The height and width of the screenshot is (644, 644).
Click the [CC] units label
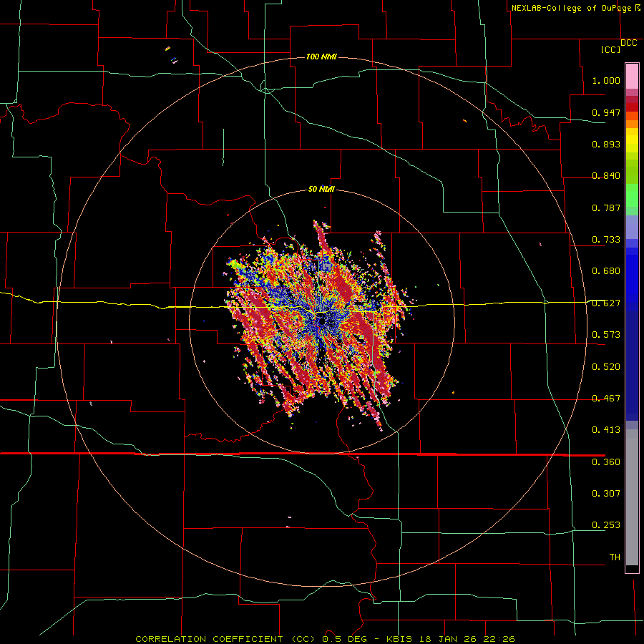pyautogui.click(x=610, y=50)
